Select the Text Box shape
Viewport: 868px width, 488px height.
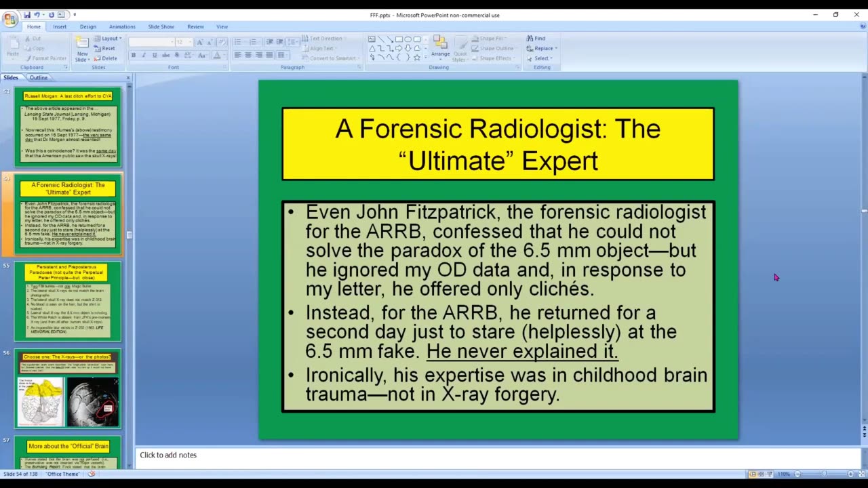coord(372,39)
